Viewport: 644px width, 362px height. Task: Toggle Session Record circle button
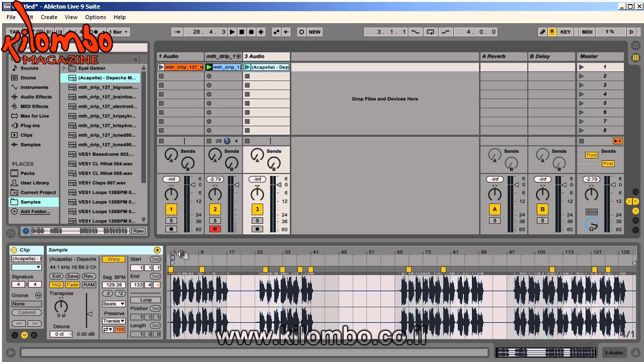coord(301,32)
